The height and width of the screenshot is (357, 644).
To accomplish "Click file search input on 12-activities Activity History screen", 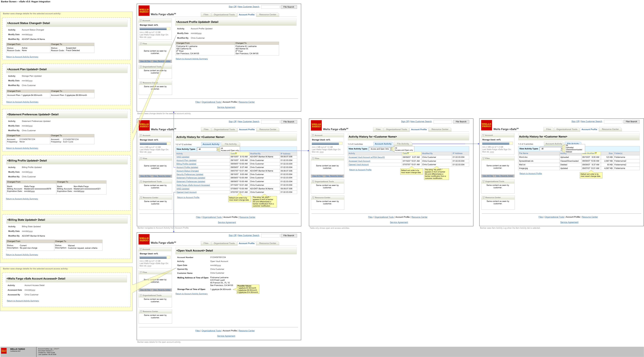I will coord(270,122).
